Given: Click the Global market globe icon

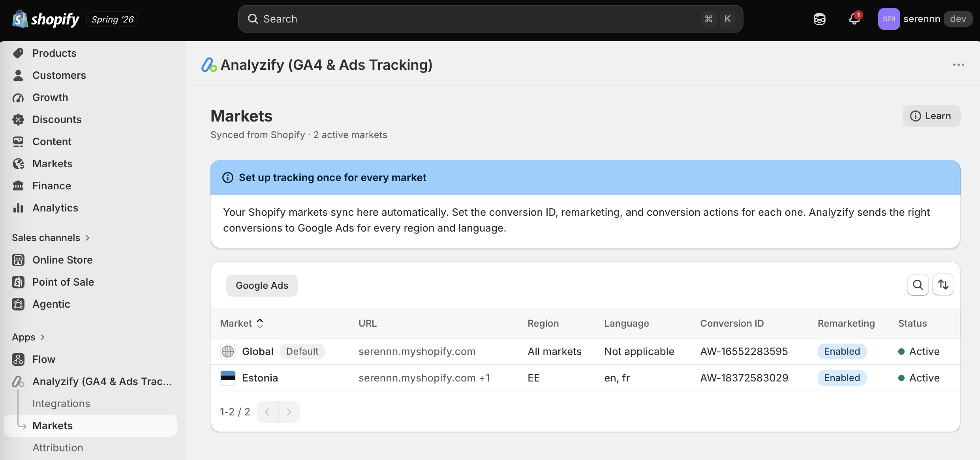Looking at the screenshot, I should pos(228,352).
